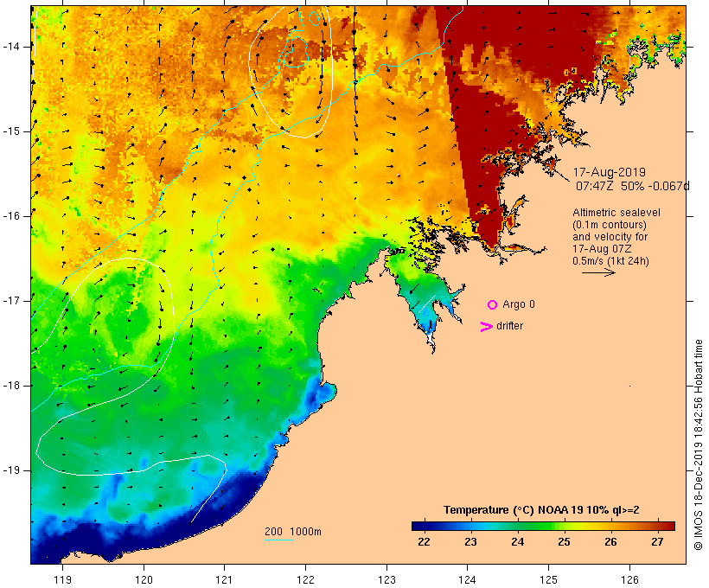The height and width of the screenshot is (588, 709).
Task: Click the longitude axis label '126'
Action: 629,580
